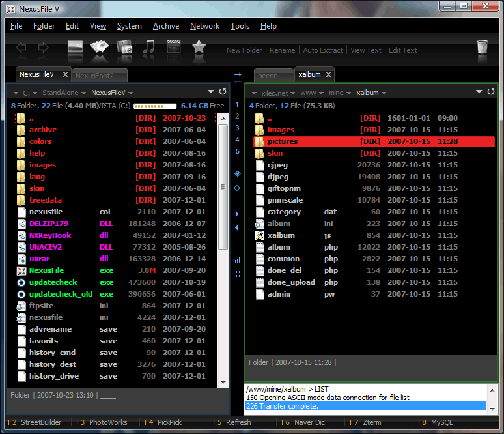The width and height of the screenshot is (504, 434).
Task: Select the pictures folder row
Action: (374, 141)
